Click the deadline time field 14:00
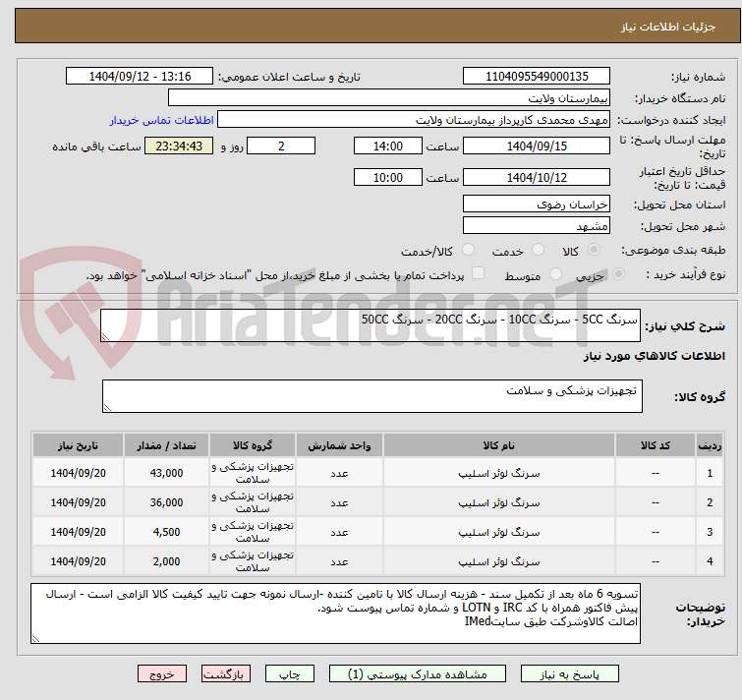This screenshot has width=742, height=700. [x=388, y=146]
